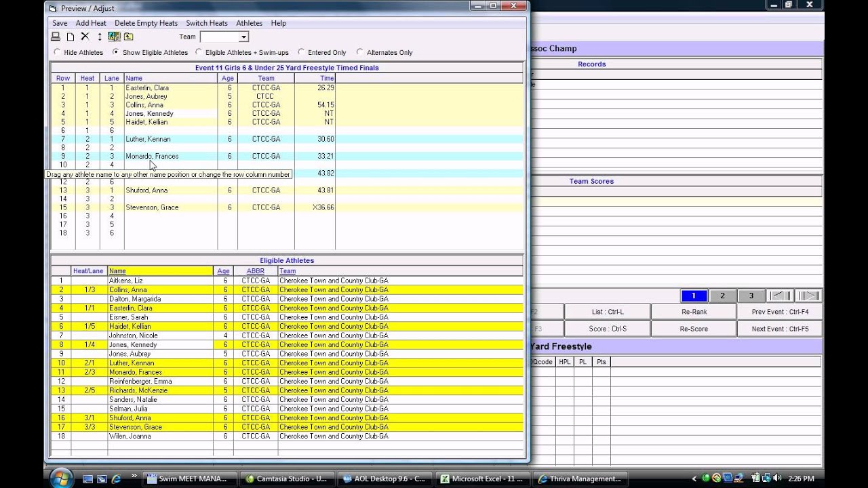
Task: Click the Internet Explorer quick launch icon
Action: pos(117,479)
